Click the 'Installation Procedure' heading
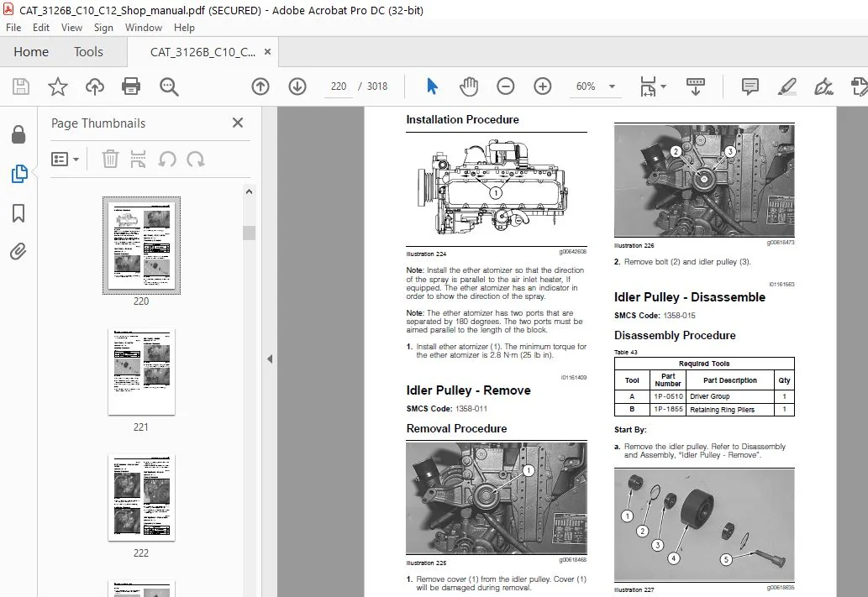The image size is (868, 597). click(x=462, y=119)
